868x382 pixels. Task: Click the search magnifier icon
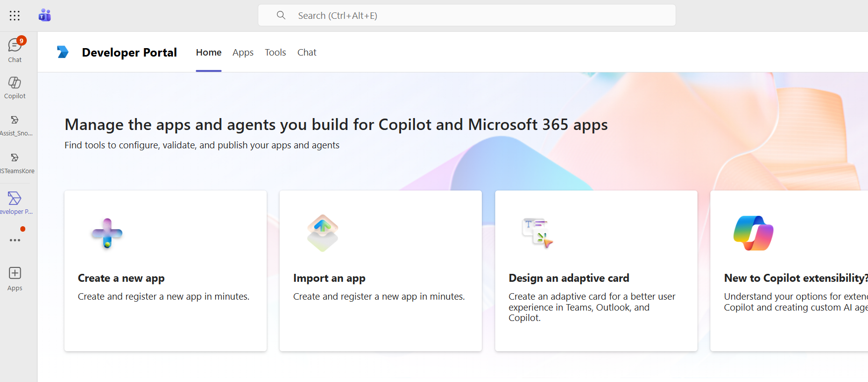pos(281,15)
